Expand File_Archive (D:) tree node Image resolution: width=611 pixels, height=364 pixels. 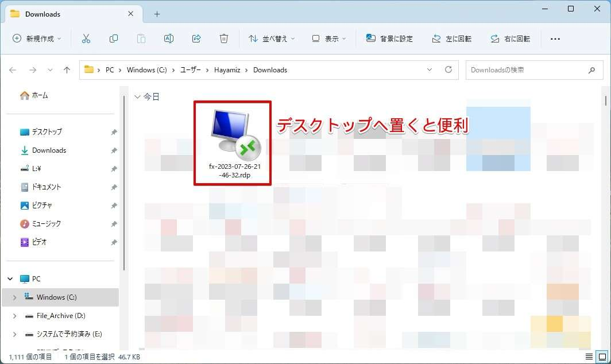15,316
